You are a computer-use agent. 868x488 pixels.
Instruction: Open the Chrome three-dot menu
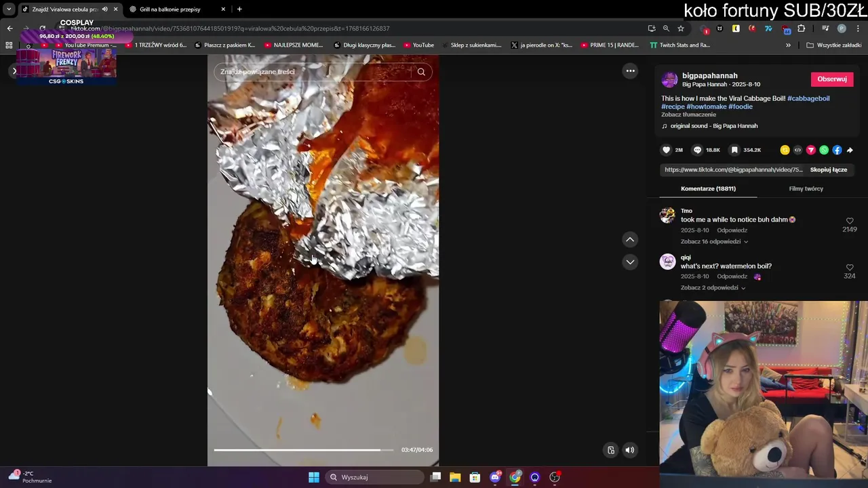[858, 28]
